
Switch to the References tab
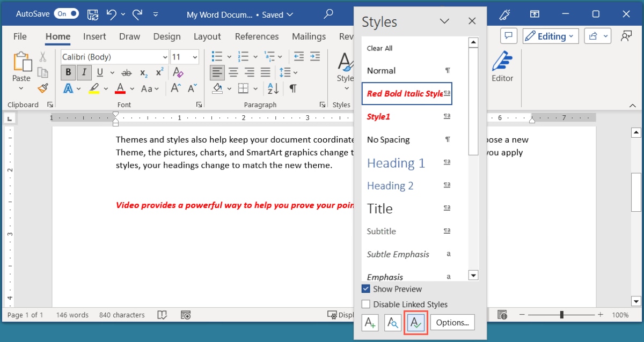pos(257,36)
